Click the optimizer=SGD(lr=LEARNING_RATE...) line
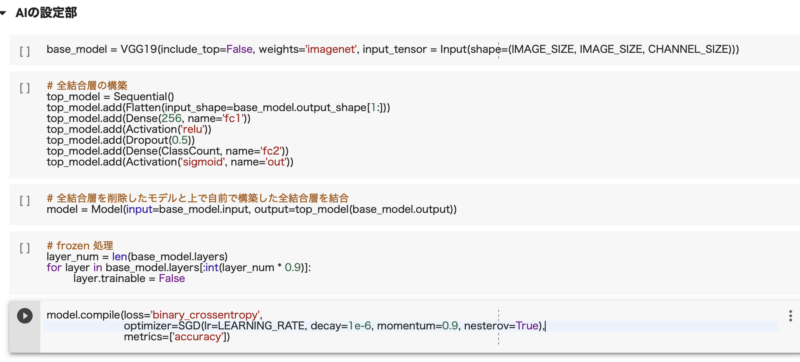 [x=335, y=326]
